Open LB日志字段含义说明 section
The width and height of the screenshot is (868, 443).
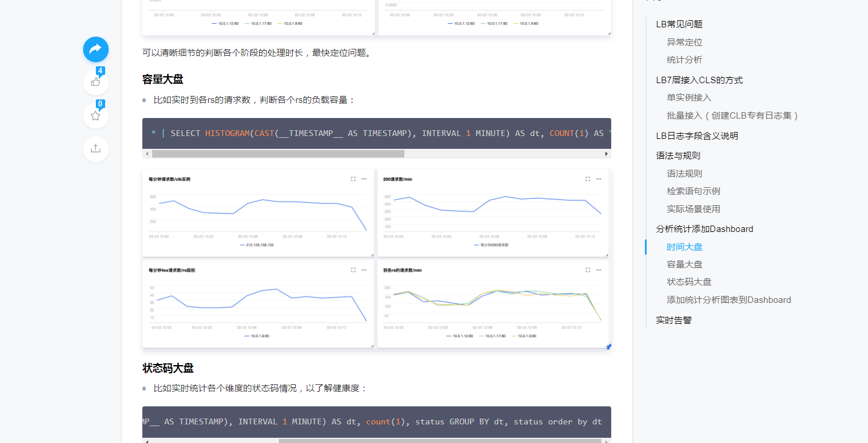[x=697, y=136]
